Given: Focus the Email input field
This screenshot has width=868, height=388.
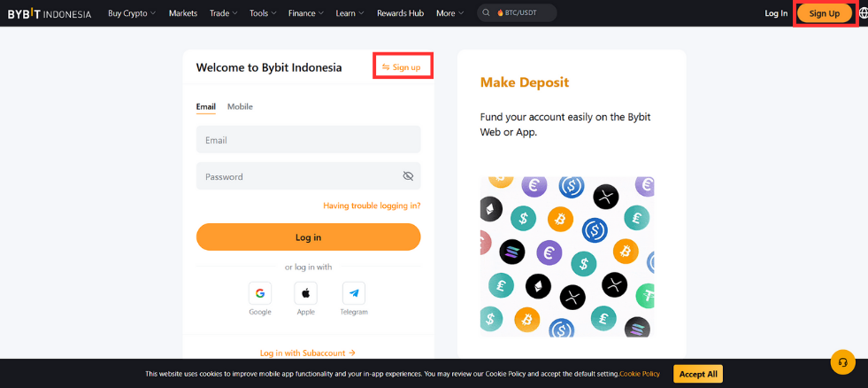Looking at the screenshot, I should click(308, 140).
